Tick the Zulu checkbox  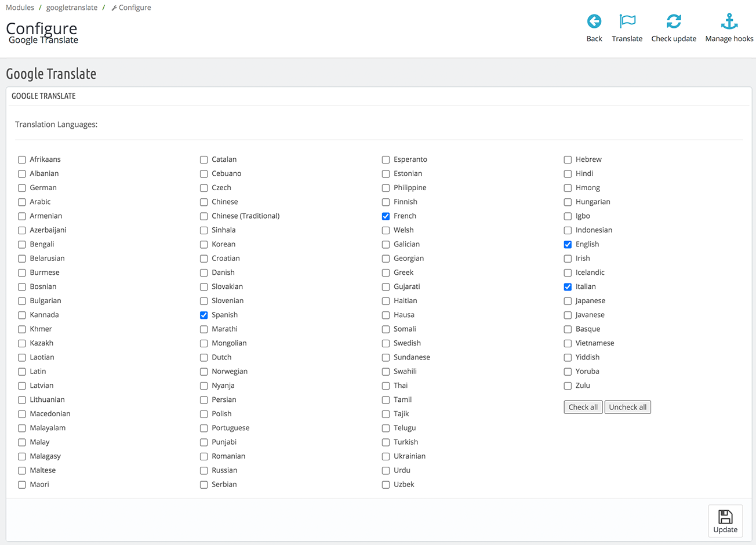(568, 386)
